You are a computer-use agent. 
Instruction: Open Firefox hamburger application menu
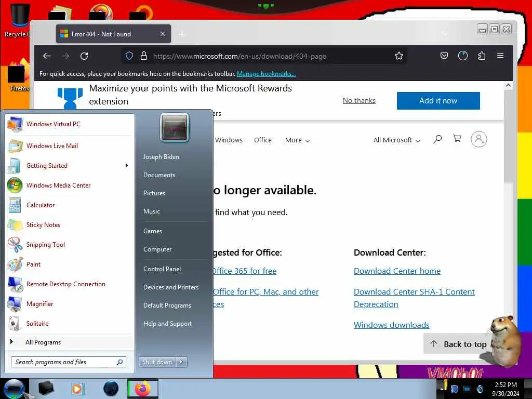[x=500, y=56]
